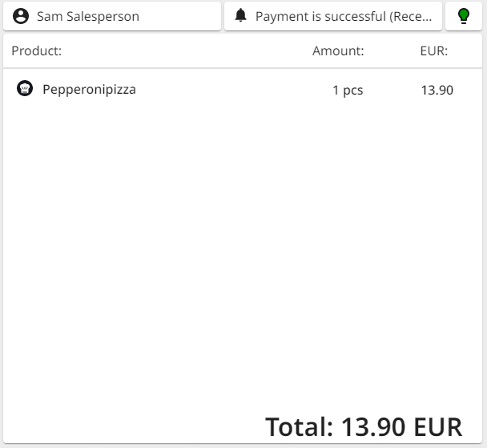
Task: Click the user profile avatar icon
Action: pyautogui.click(x=21, y=16)
